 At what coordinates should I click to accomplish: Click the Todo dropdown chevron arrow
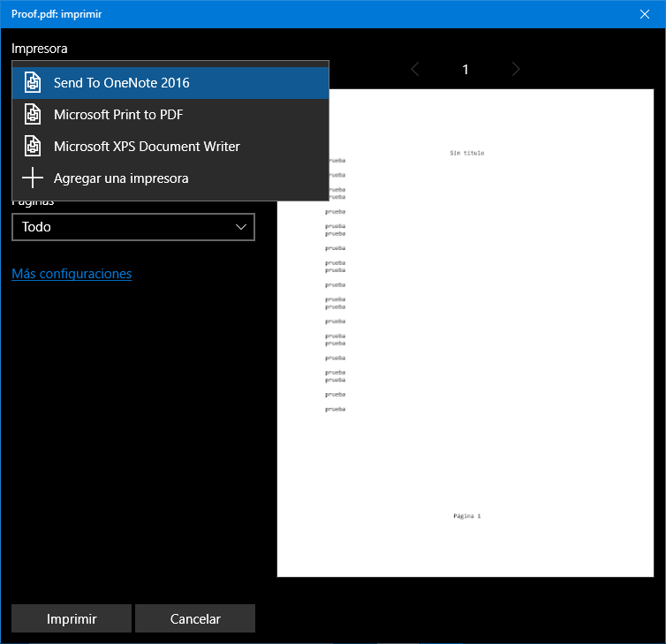click(241, 227)
